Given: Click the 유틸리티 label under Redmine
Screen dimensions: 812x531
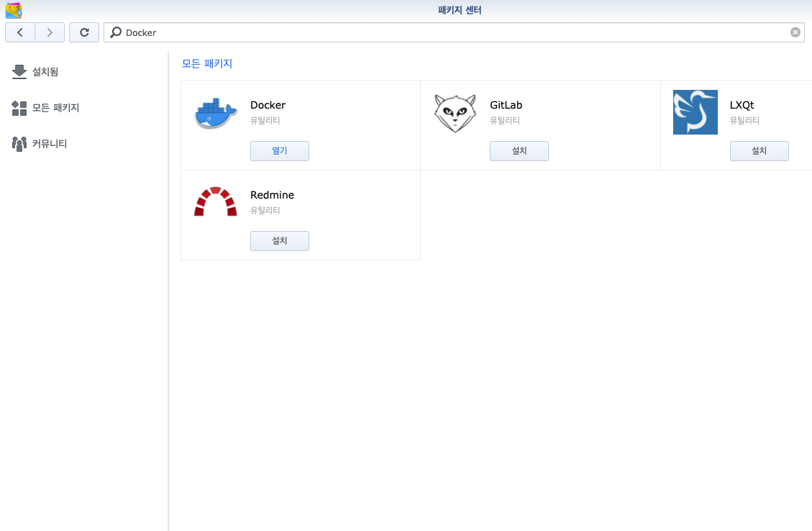Looking at the screenshot, I should [x=265, y=211].
